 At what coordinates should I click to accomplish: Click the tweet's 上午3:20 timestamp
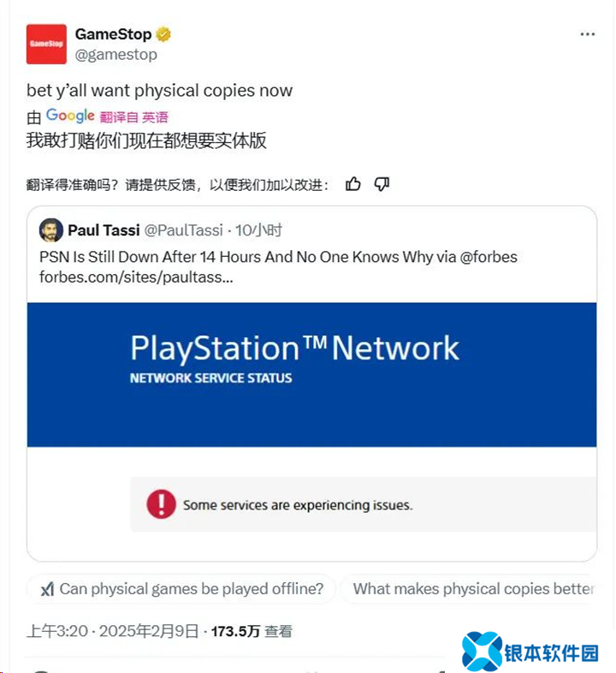[x=58, y=631]
